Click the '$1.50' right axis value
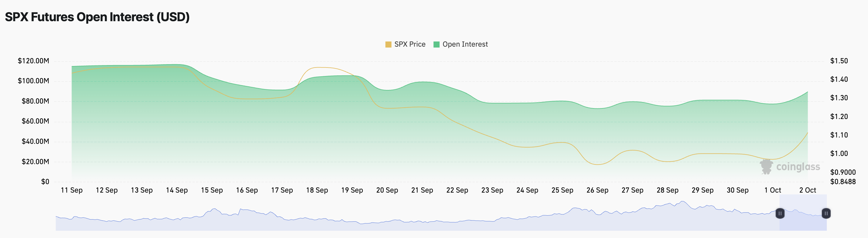The image size is (868, 238). (839, 61)
